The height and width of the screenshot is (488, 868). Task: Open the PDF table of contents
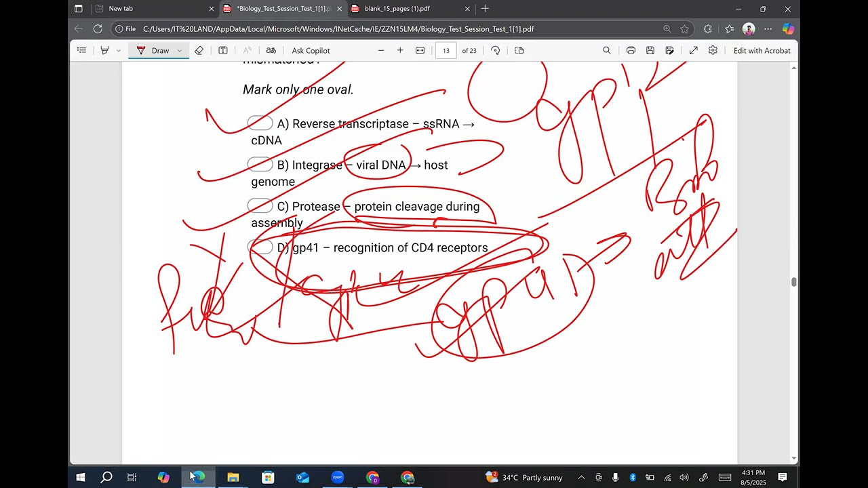pos(82,50)
